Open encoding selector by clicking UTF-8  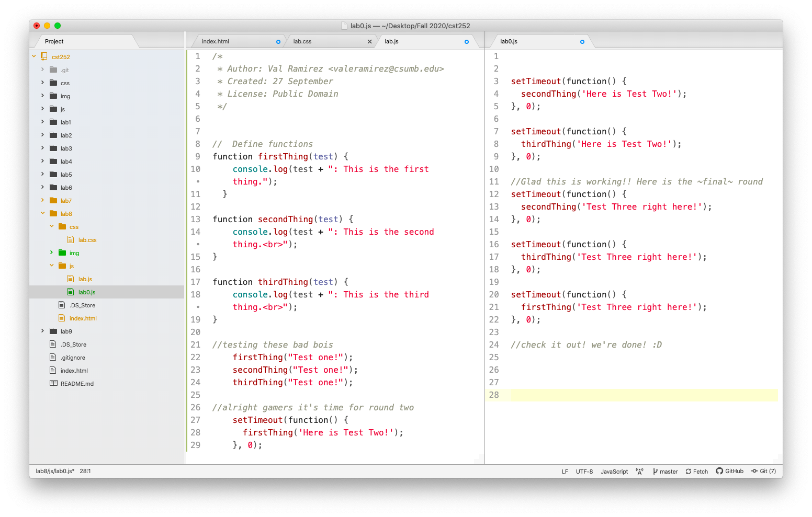[584, 471]
